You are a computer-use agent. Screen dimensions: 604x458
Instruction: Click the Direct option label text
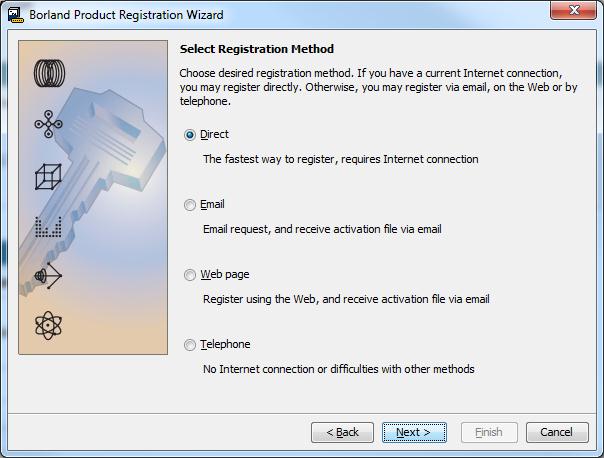click(x=214, y=134)
